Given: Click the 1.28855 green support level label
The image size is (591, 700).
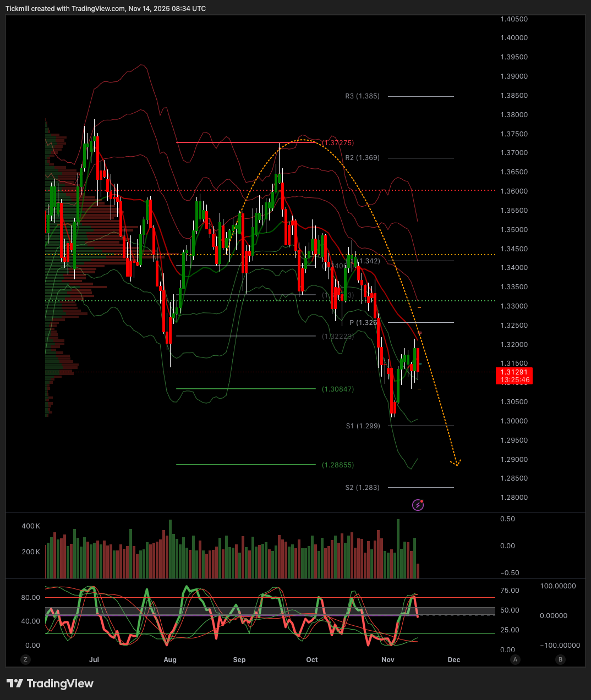Looking at the screenshot, I should (x=338, y=465).
